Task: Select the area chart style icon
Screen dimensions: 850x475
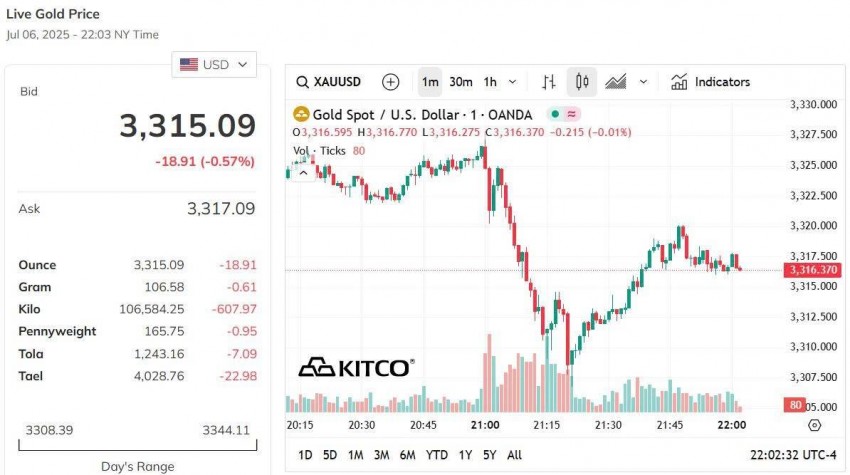Action: click(x=616, y=82)
